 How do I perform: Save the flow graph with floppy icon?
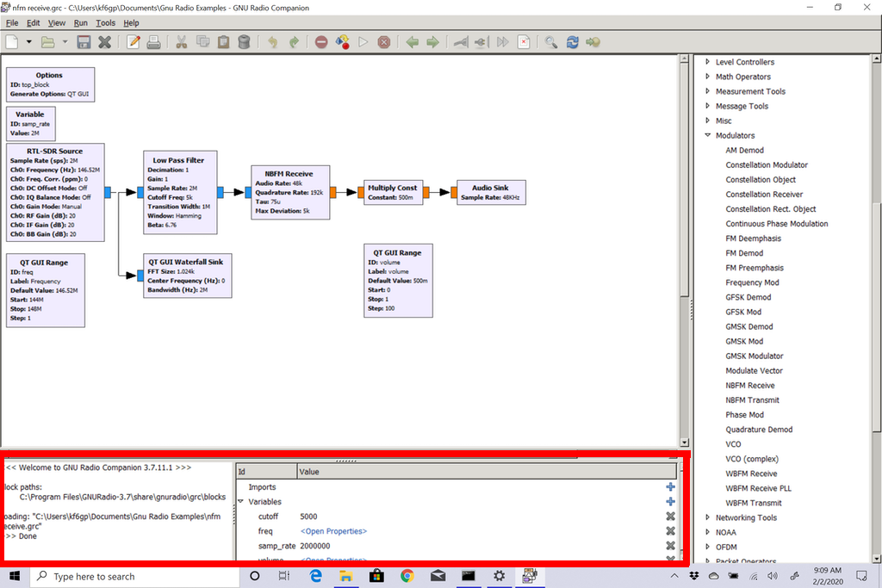coord(84,42)
